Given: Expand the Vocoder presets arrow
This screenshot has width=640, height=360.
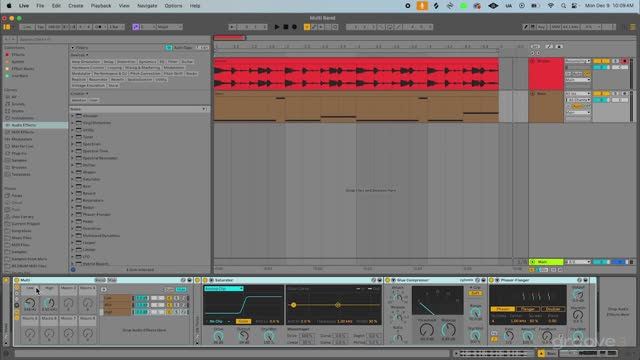Looking at the screenshot, I should tap(73, 116).
